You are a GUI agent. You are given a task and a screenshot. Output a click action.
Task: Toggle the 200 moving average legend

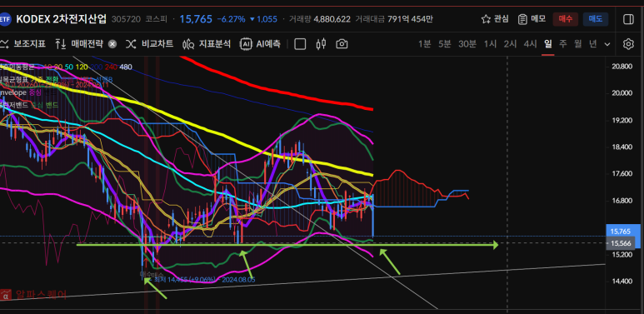[x=97, y=67]
